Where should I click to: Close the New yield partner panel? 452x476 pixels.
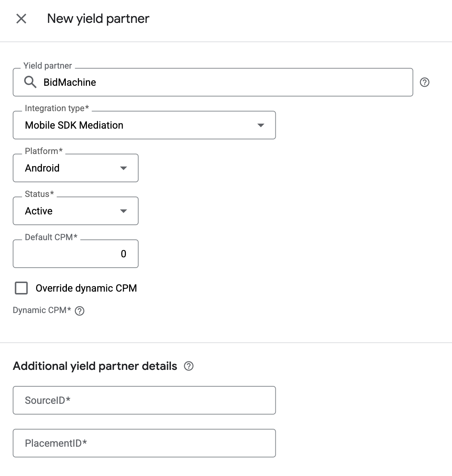click(21, 19)
